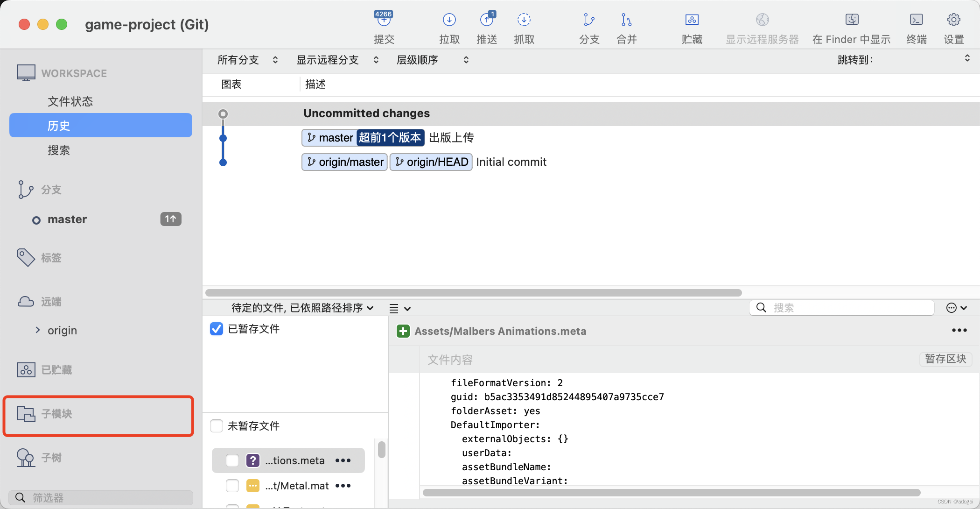Click the Stash (贮藏) toolbar icon
The width and height of the screenshot is (980, 509).
point(692,20)
